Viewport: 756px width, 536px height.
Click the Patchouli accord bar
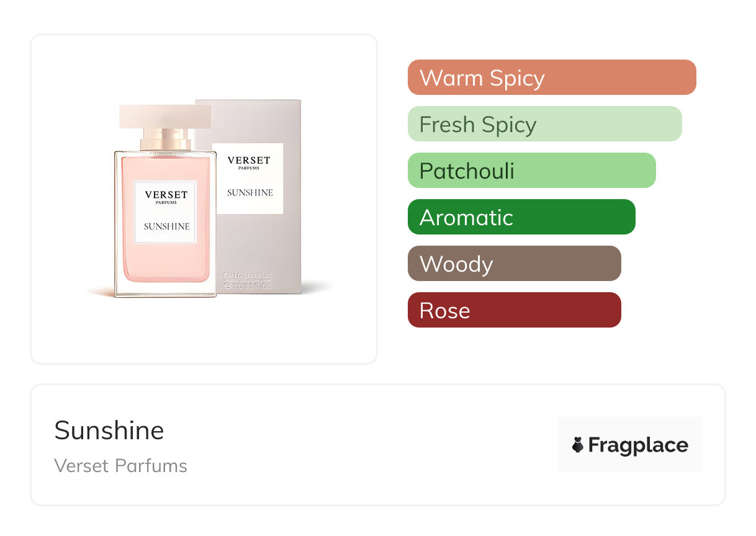[531, 171]
